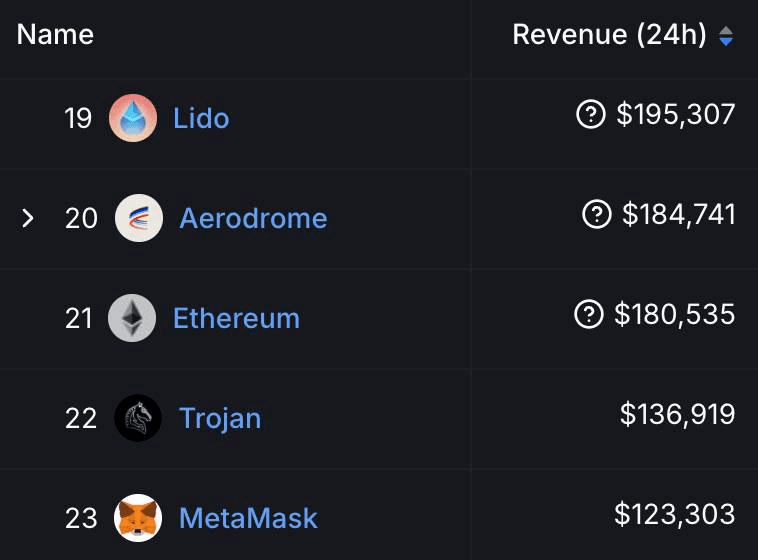The image size is (758, 560).
Task: Click the Name column header
Action: point(55,35)
